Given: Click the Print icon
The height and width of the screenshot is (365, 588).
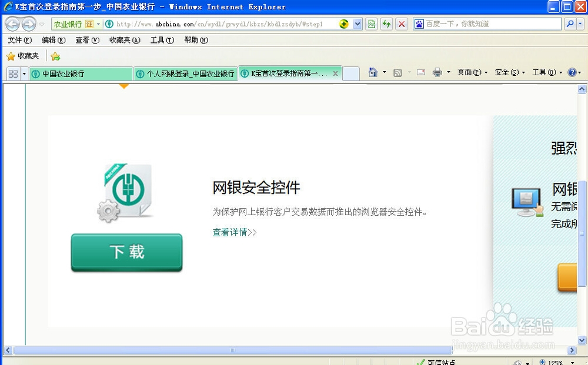Looking at the screenshot, I should point(437,72).
